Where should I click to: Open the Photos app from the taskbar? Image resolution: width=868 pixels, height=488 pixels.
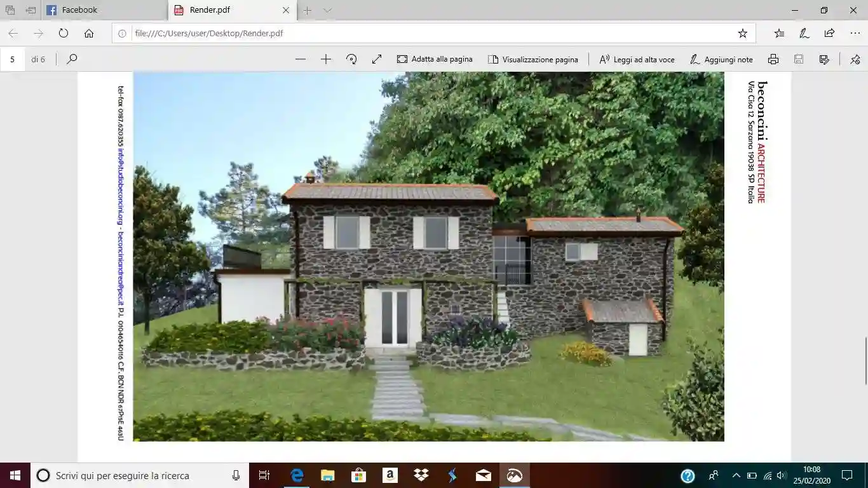coord(513,475)
